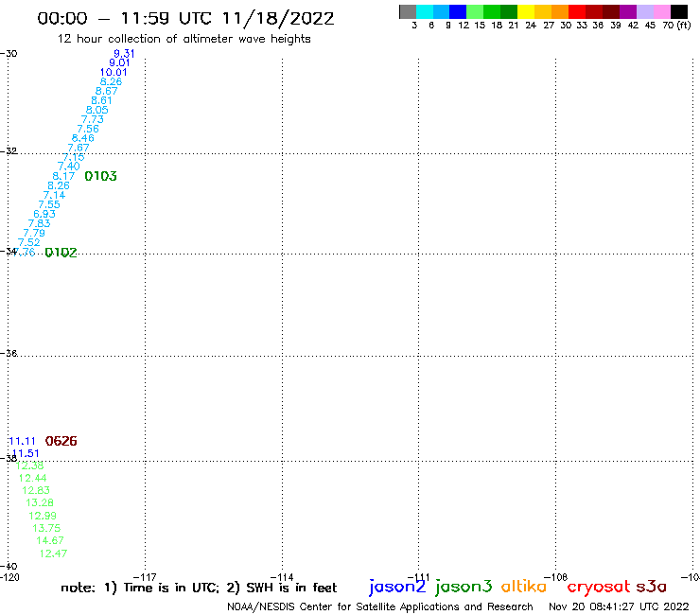This screenshot has height=615, width=700.
Task: Select the 8.17 reading beside 0103
Action: tap(63, 176)
